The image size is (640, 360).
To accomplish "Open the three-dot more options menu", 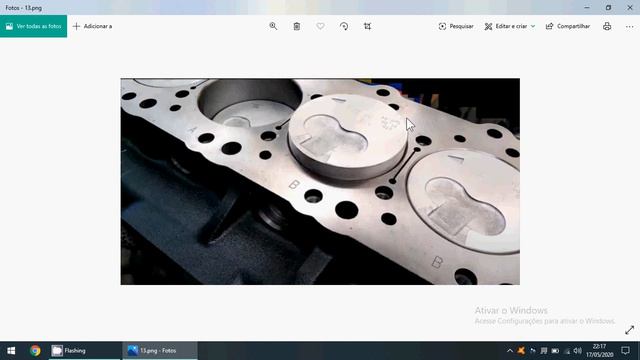I will pyautogui.click(x=629, y=26).
